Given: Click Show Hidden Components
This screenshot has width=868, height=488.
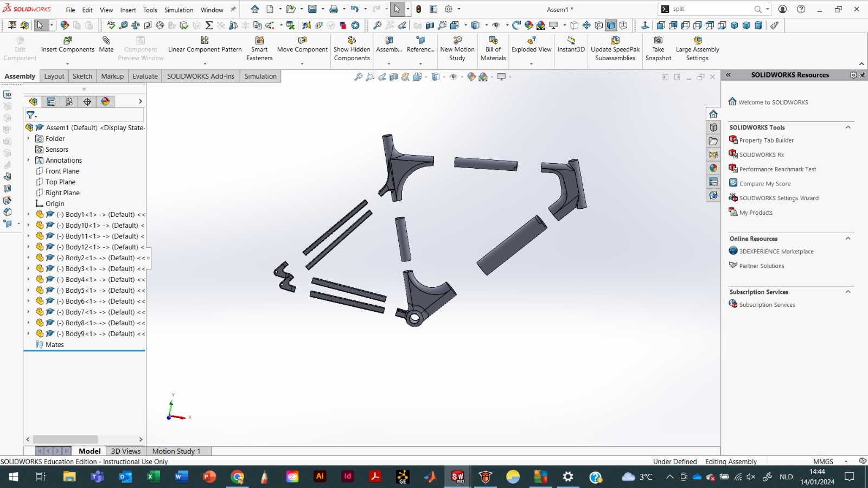Looking at the screenshot, I should (x=352, y=49).
